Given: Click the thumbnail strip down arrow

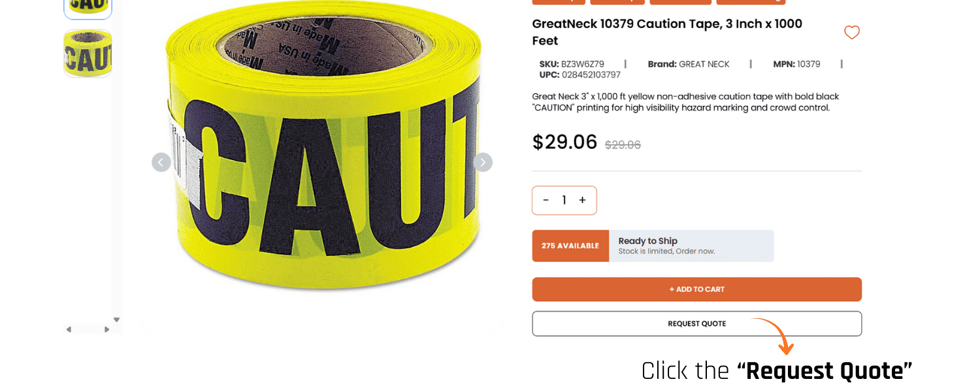Looking at the screenshot, I should point(116,319).
